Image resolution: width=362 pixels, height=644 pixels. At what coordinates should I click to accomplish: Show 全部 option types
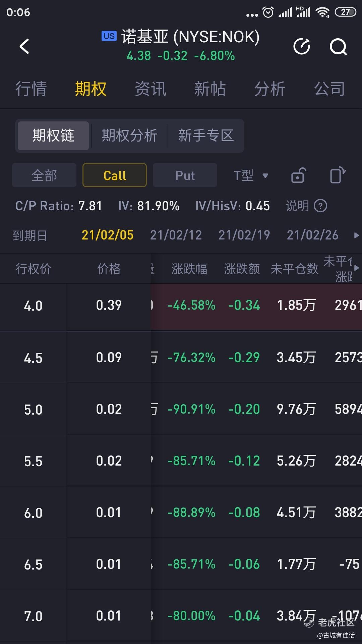tap(44, 175)
